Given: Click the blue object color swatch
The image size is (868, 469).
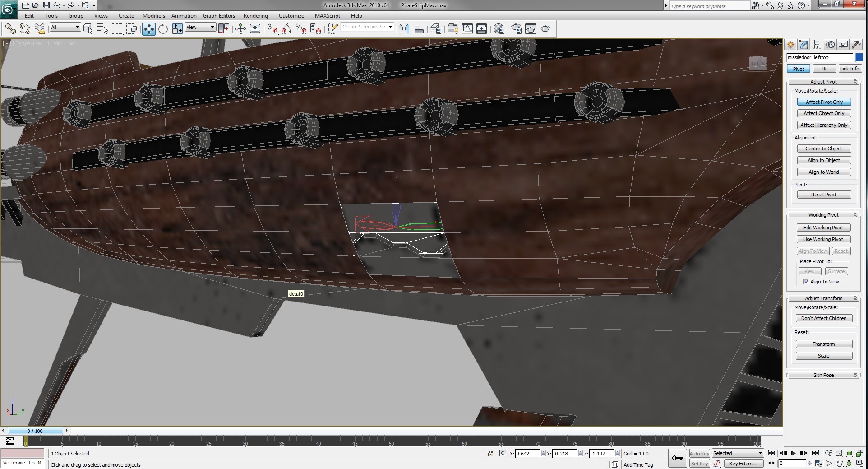Looking at the screenshot, I should pyautogui.click(x=859, y=57).
